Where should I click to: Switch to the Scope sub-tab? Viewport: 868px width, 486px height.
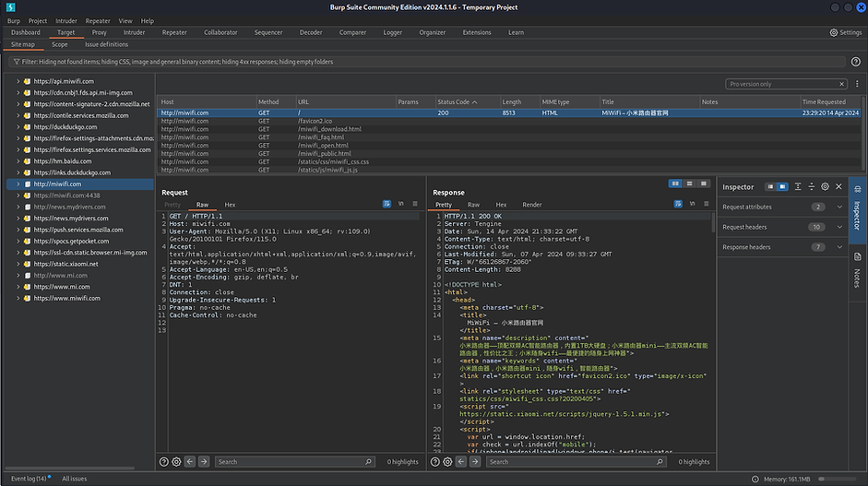[x=60, y=45]
